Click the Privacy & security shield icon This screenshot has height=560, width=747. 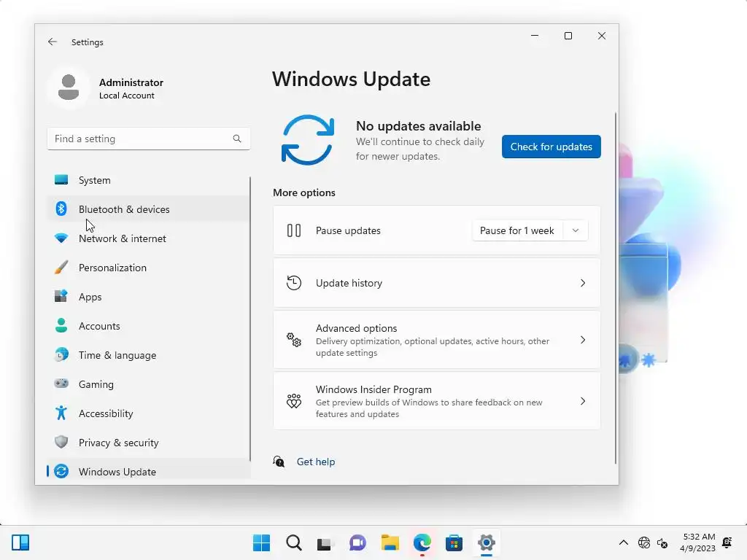tap(61, 442)
